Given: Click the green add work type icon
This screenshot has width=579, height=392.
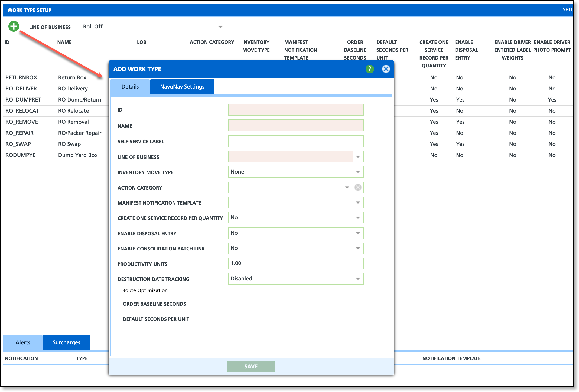Looking at the screenshot, I should coord(14,27).
